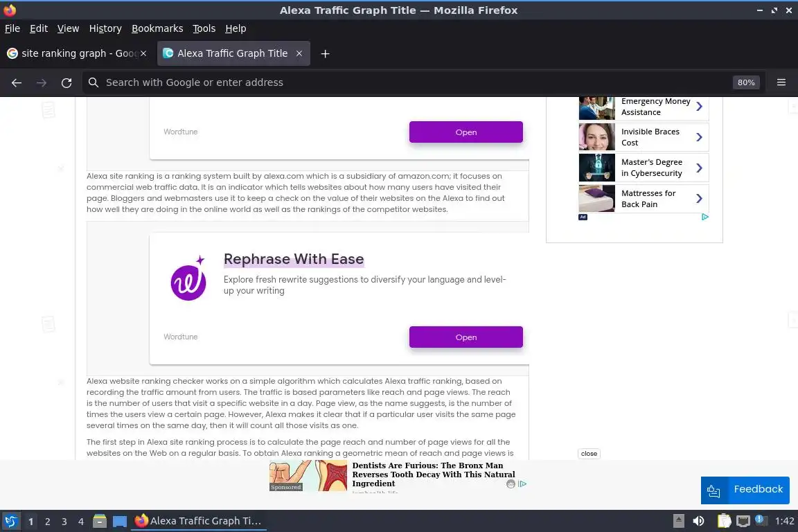Open the file manager taskbar icon
This screenshot has height=532, width=798.
(x=100, y=521)
